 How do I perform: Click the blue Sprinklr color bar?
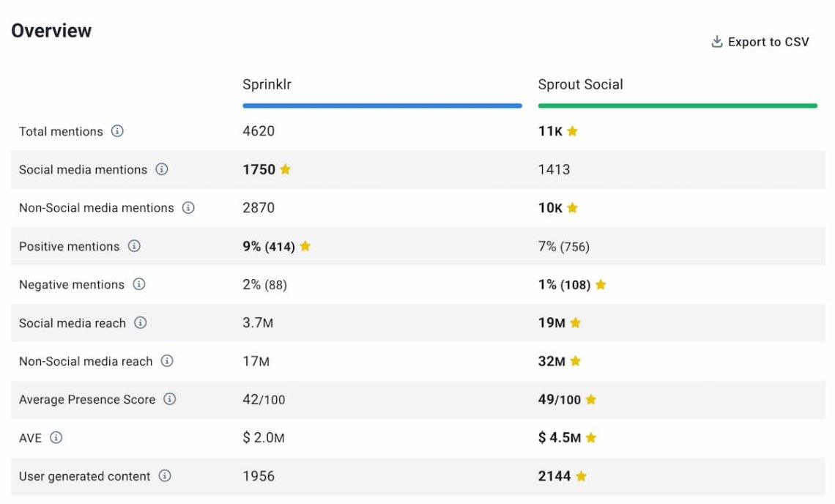click(x=382, y=105)
